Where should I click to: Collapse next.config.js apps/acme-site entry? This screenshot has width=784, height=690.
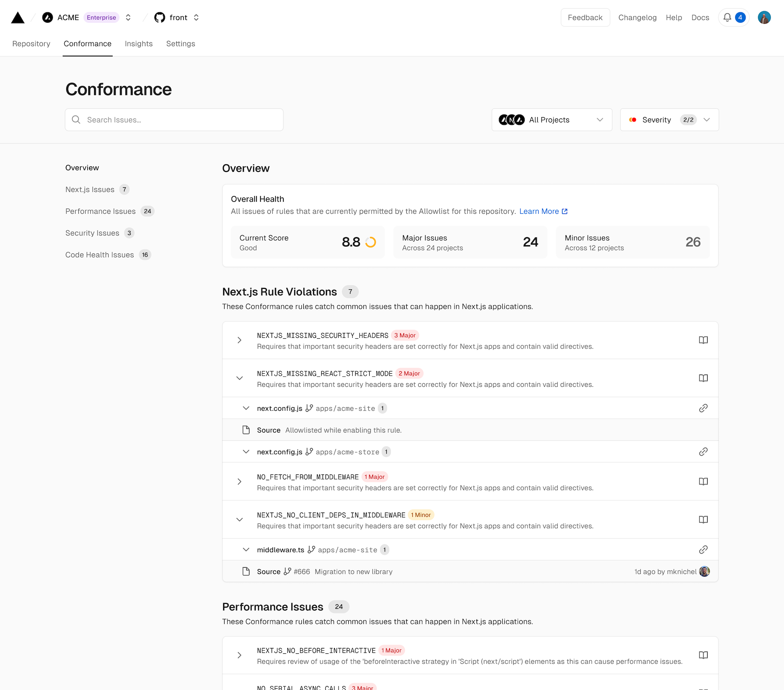[x=246, y=408]
